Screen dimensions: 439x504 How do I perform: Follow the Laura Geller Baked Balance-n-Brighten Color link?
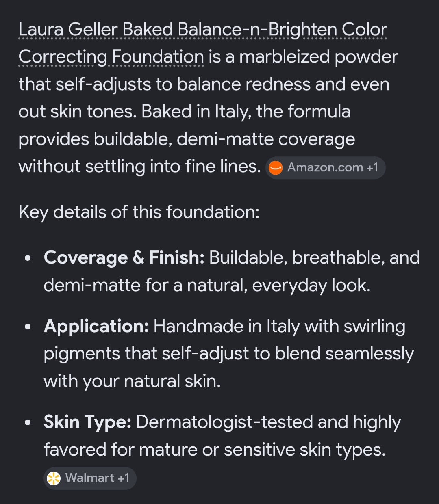pos(203,30)
